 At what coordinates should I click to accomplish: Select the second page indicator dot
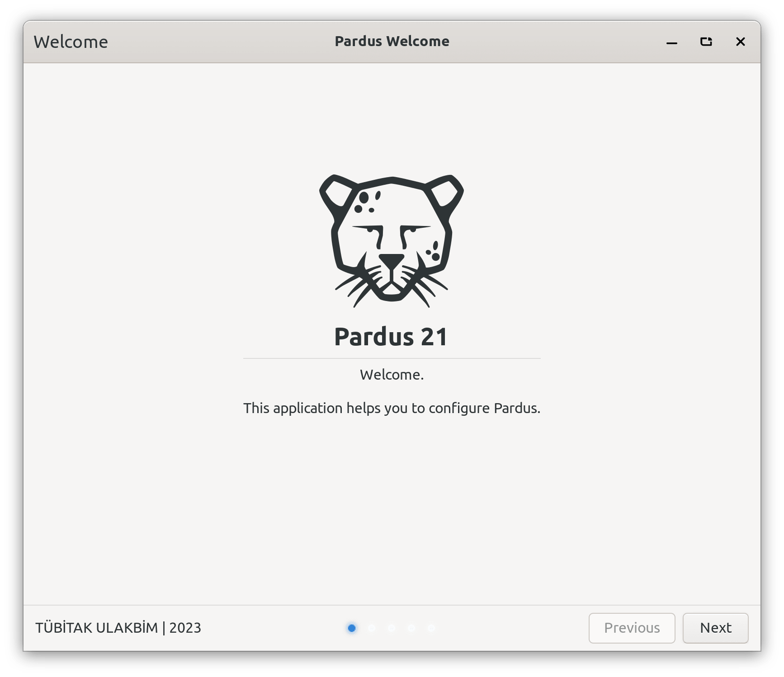[x=372, y=628]
